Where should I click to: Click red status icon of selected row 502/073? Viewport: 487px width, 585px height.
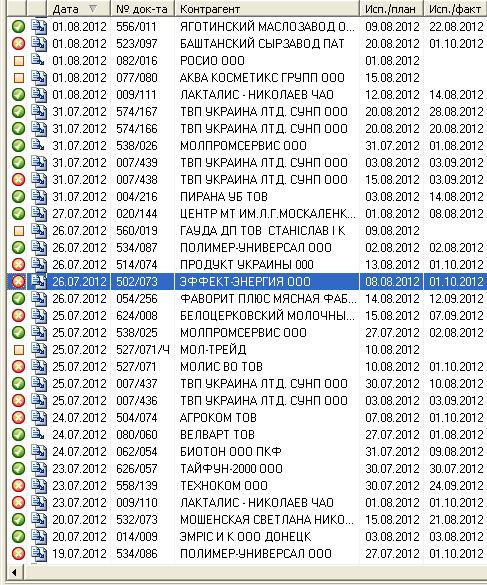tap(18, 282)
